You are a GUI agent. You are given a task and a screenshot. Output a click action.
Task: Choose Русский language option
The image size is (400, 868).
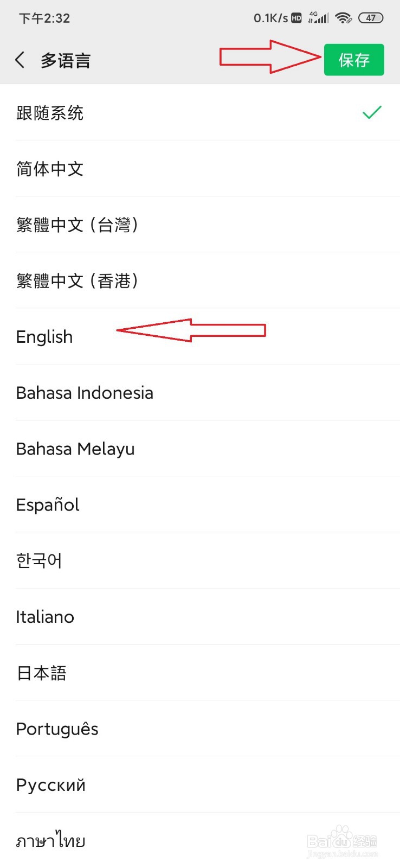point(51,785)
